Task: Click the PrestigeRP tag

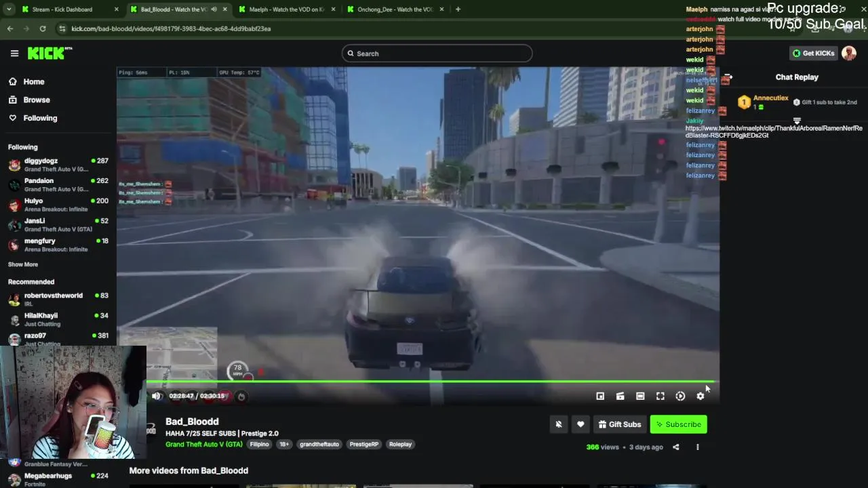Action: 364,444
